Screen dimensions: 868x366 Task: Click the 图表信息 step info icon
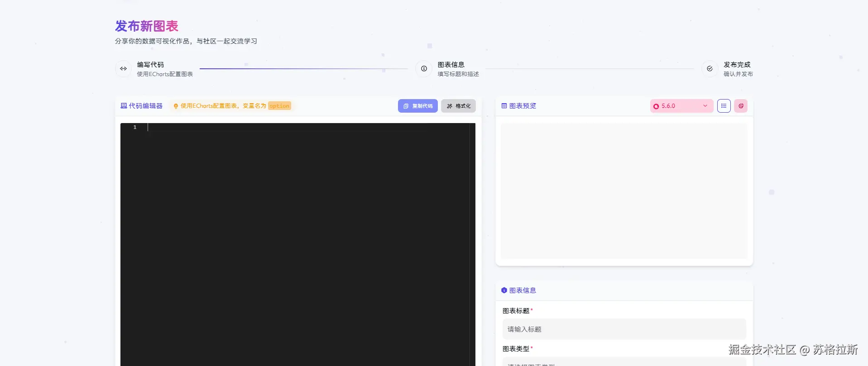[424, 69]
